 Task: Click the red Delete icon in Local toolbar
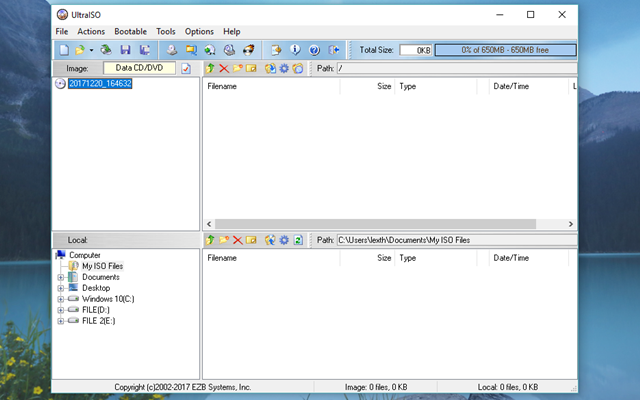point(238,240)
